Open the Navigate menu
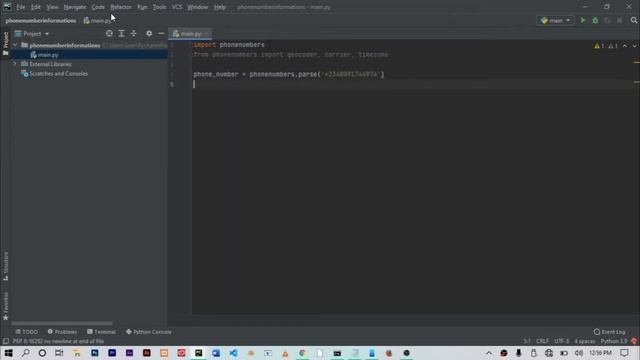Screen dimensions: 640x360 [75, 7]
